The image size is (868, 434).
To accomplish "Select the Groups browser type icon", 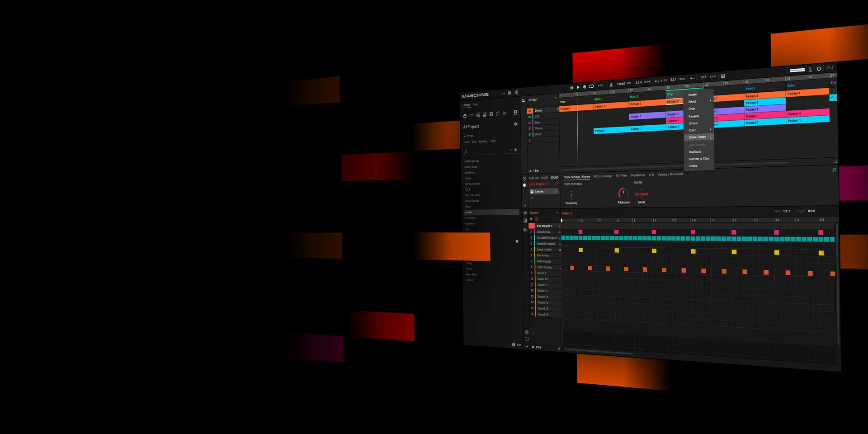I will (471, 115).
